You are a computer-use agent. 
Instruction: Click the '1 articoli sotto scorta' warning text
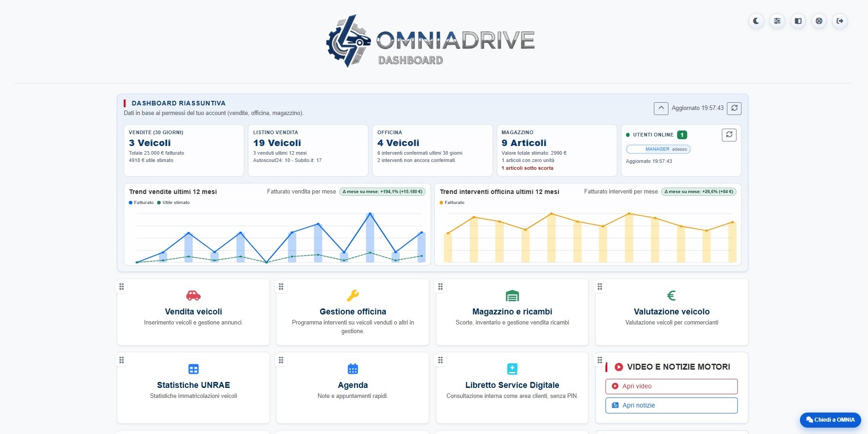(527, 168)
